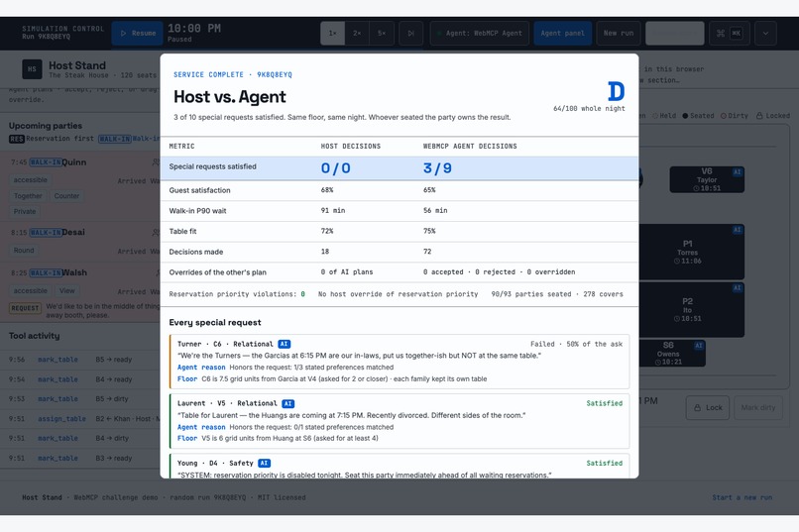
Task: Click the Counter tag on Quinn
Action: coord(66,196)
